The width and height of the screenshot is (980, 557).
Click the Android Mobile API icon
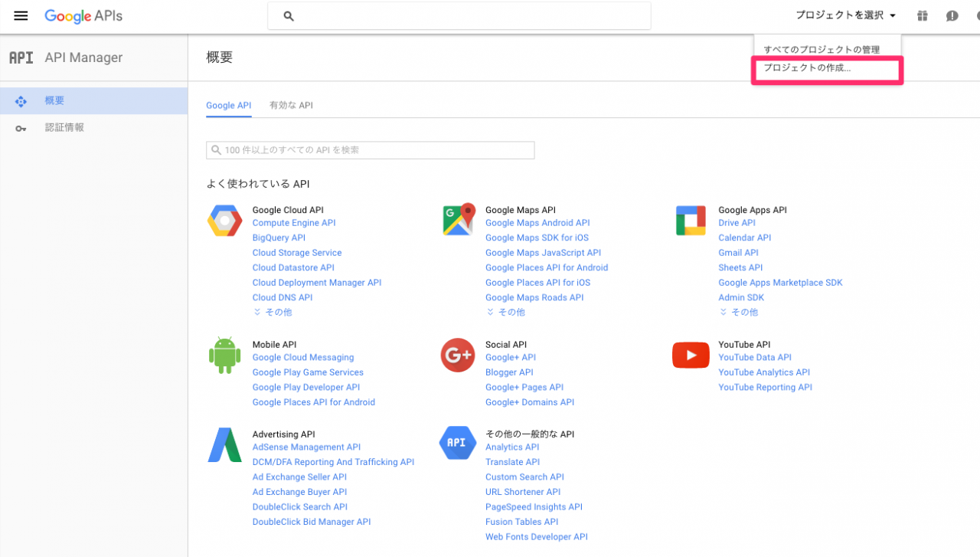[224, 355]
